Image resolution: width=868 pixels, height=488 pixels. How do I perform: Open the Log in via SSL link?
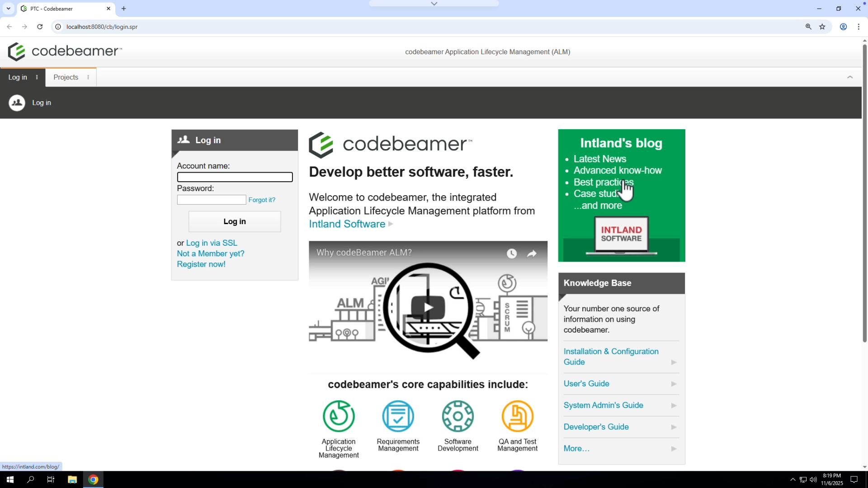212,243
